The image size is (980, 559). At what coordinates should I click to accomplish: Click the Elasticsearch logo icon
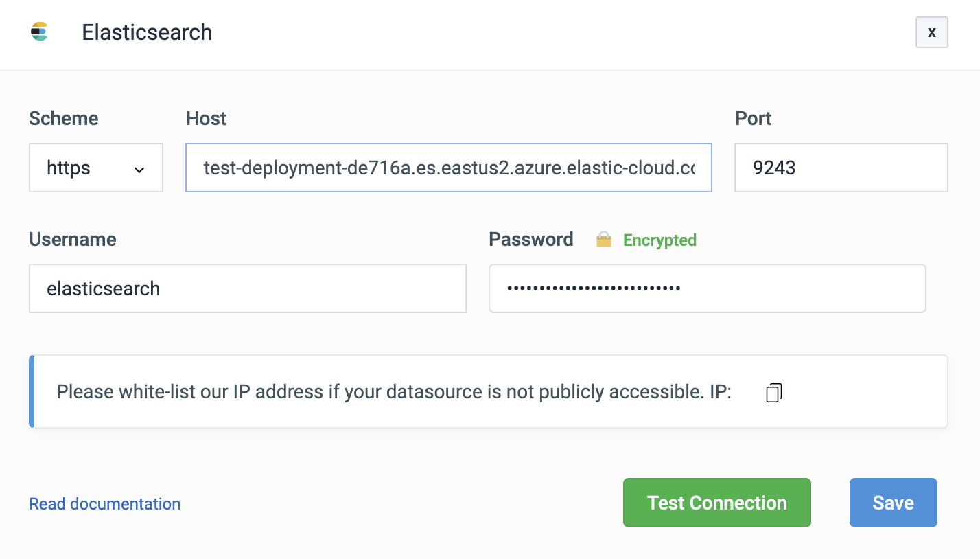39,32
